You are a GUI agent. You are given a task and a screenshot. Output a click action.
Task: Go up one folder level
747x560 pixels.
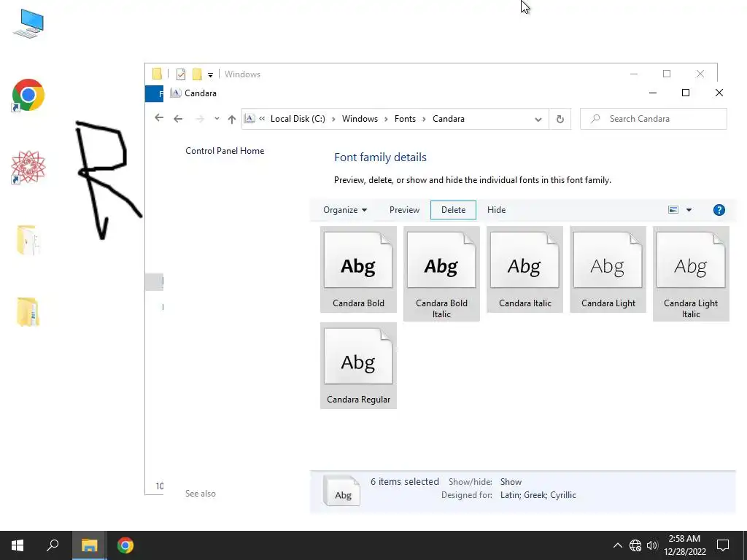[x=231, y=119]
